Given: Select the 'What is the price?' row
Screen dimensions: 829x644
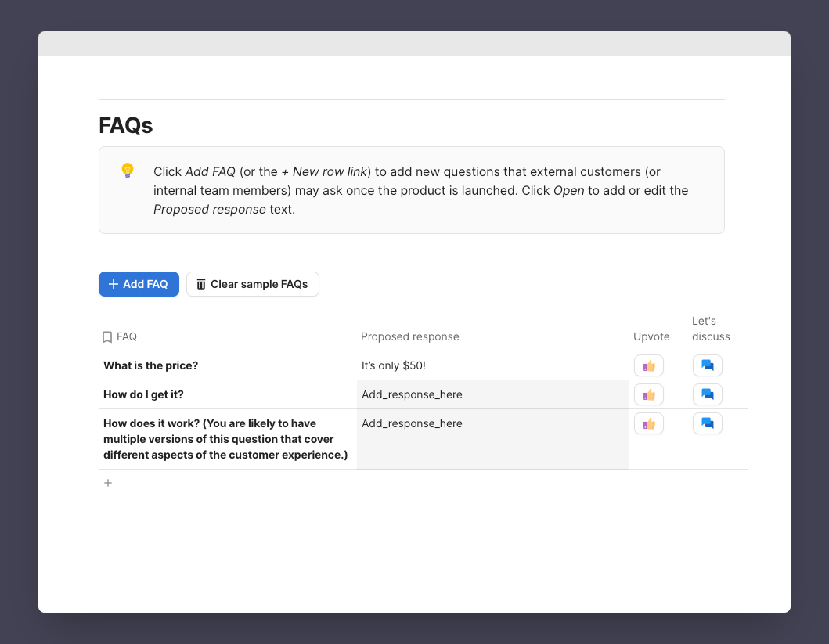Looking at the screenshot, I should (x=150, y=365).
